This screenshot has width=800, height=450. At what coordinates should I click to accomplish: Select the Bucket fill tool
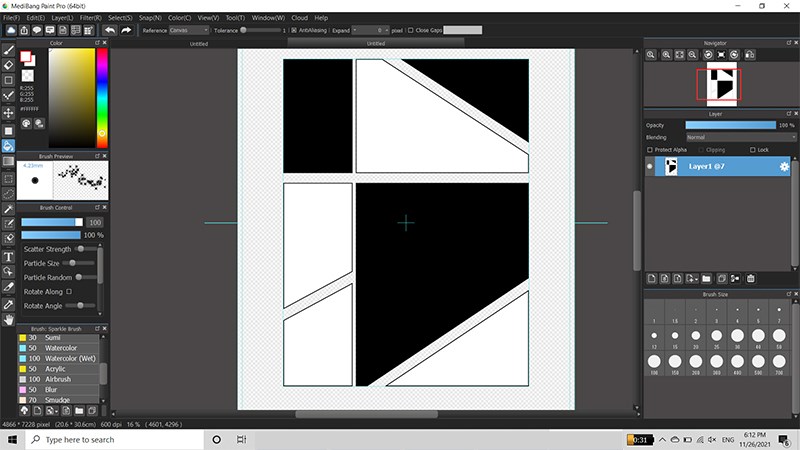point(8,146)
